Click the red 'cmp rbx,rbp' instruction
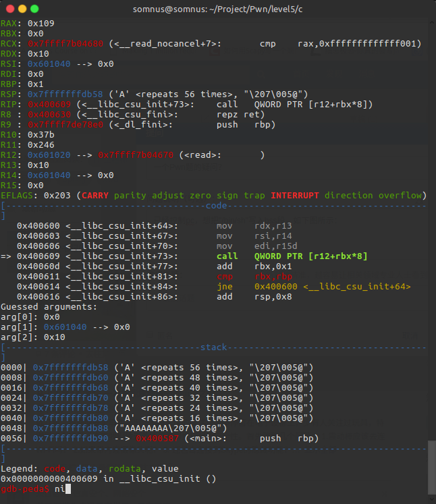Screen dimensions: 436x504 [254, 277]
